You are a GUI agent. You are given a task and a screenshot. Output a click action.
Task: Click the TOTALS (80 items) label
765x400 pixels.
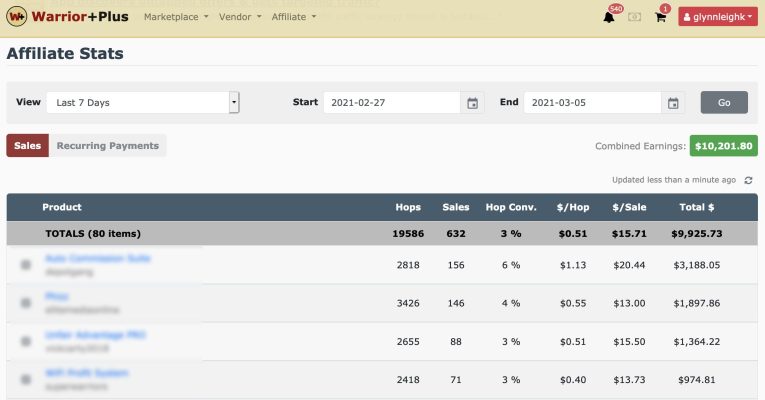(x=93, y=234)
